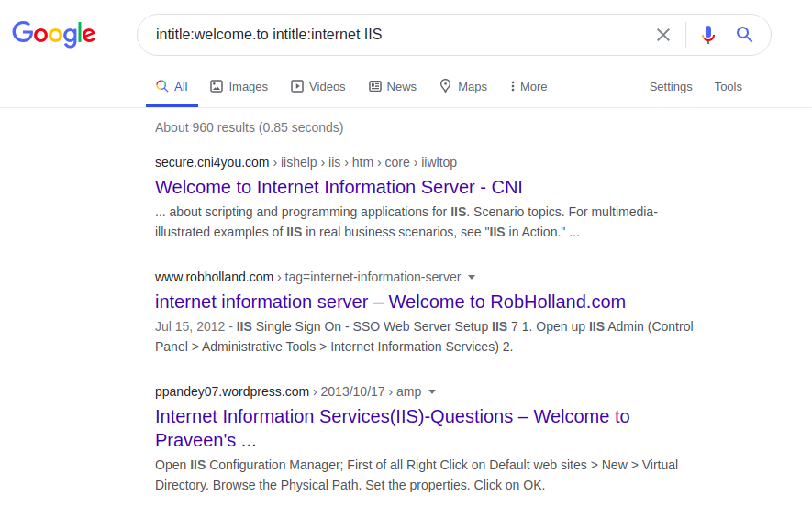
Task: Open the Welcome to RobHolland.com result
Action: coord(390,302)
